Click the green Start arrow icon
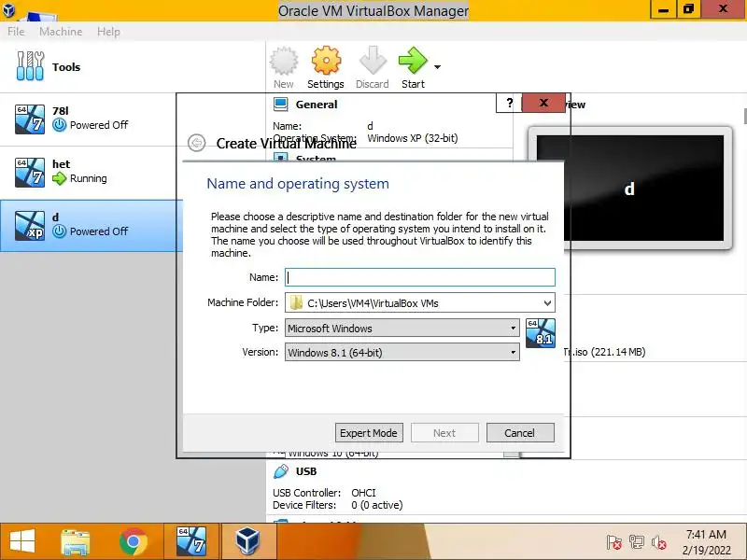This screenshot has height=560, width=747. (413, 61)
